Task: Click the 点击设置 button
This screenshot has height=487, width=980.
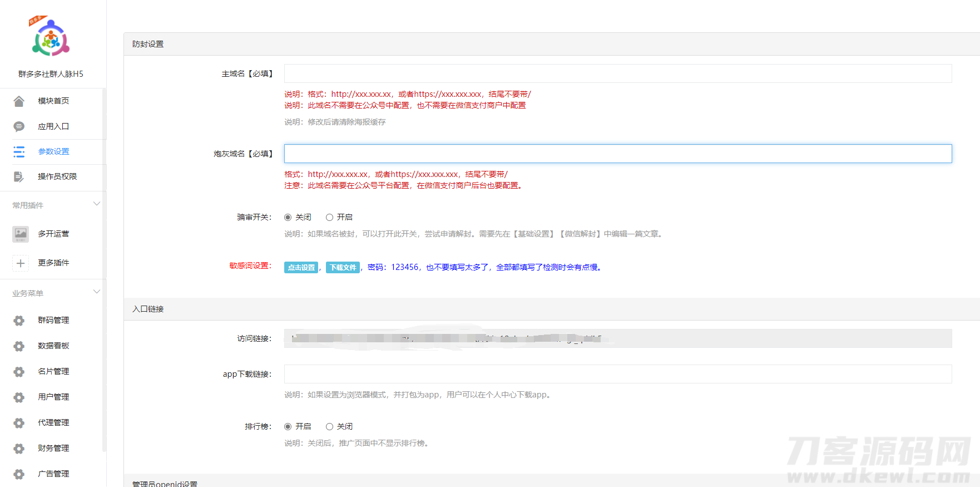Action: pyautogui.click(x=301, y=267)
